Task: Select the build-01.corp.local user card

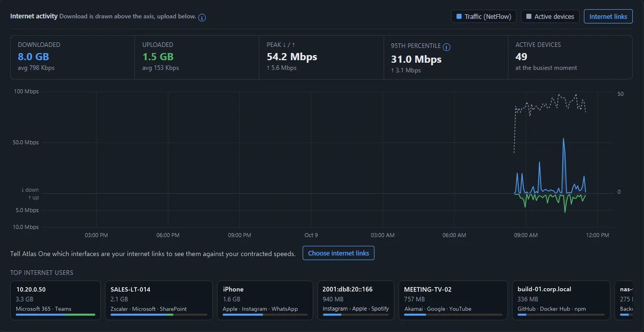Action: pos(561,300)
